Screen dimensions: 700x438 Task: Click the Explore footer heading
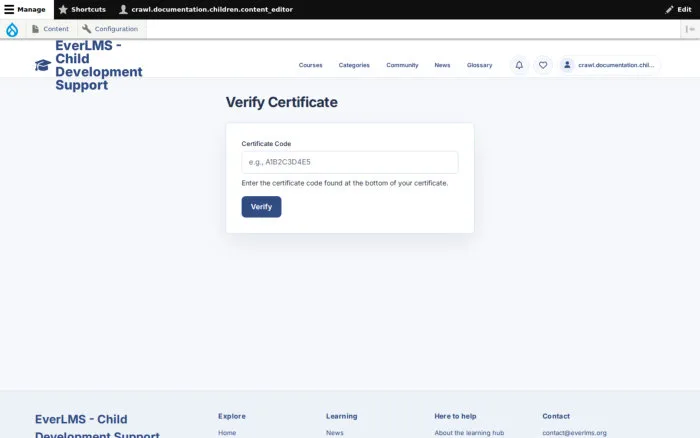[x=232, y=416]
